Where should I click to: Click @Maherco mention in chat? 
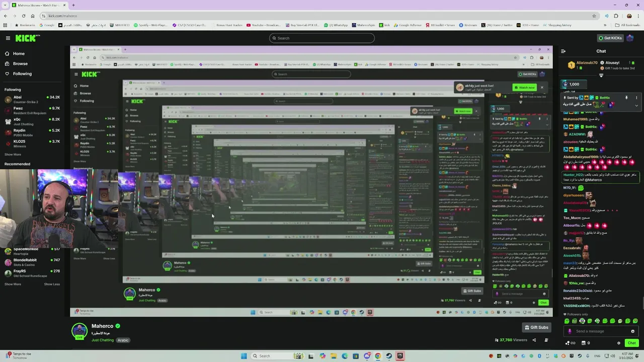pyautogui.click(x=594, y=180)
